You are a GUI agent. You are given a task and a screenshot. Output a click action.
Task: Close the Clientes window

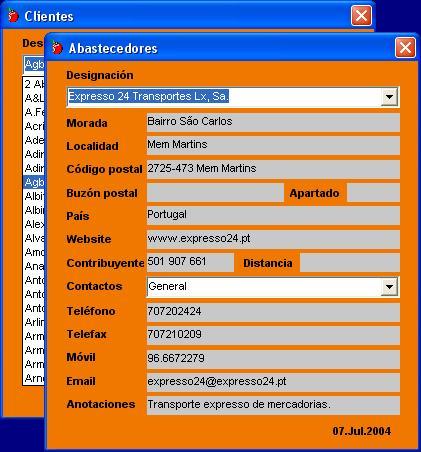click(361, 16)
